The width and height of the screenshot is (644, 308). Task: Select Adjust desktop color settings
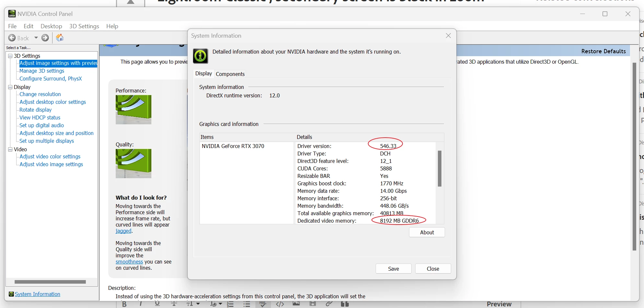point(53,102)
